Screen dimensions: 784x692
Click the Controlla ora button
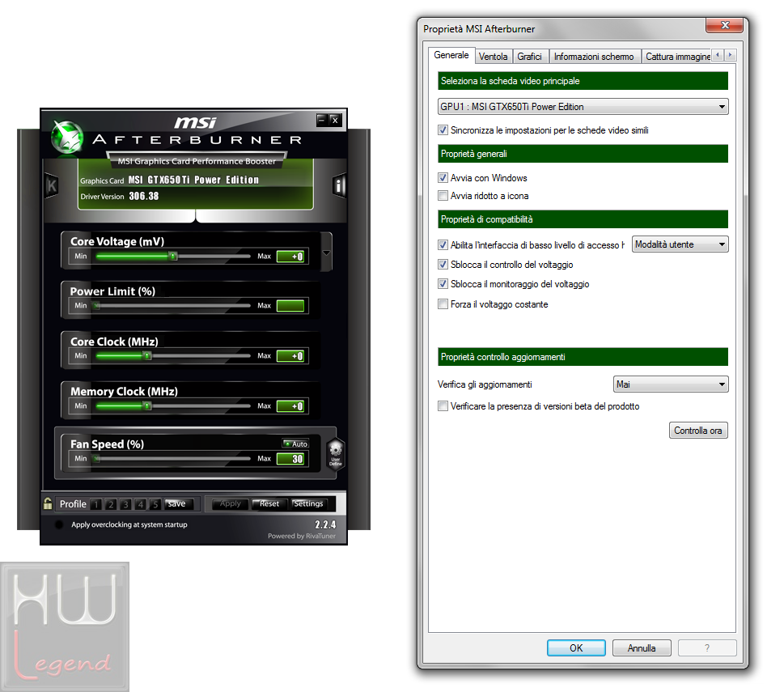coord(698,431)
